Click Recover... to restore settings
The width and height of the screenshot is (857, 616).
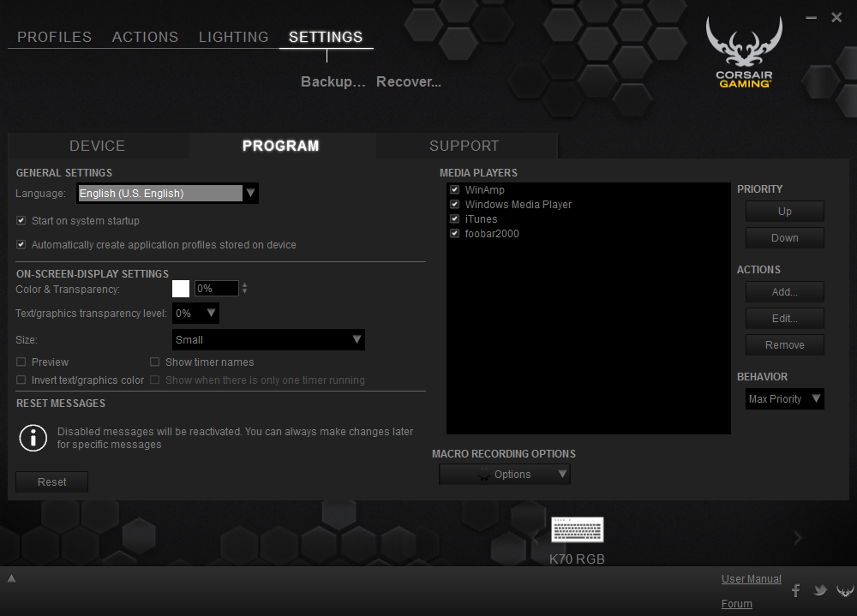[408, 81]
